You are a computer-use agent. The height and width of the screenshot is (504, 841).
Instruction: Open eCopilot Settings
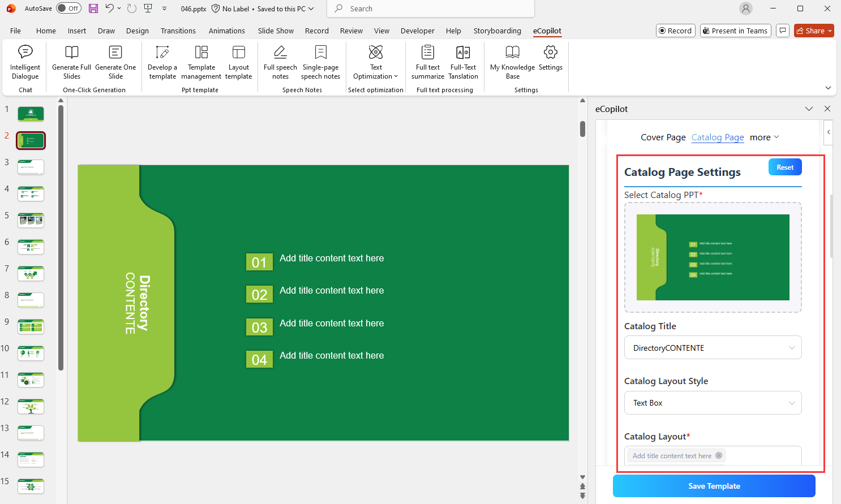pos(550,62)
